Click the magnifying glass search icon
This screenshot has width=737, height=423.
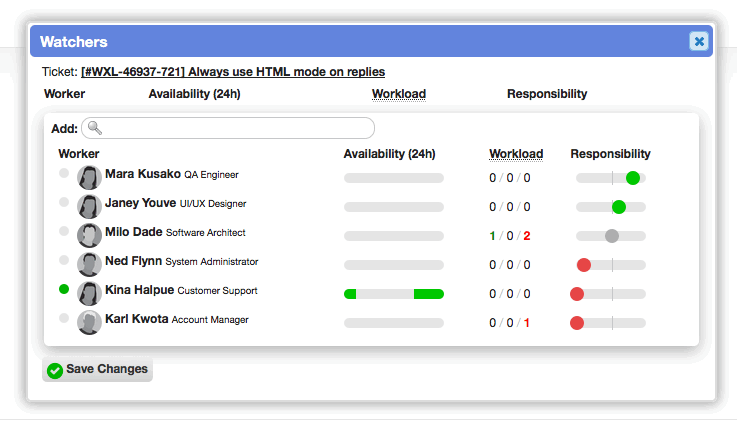tap(95, 128)
